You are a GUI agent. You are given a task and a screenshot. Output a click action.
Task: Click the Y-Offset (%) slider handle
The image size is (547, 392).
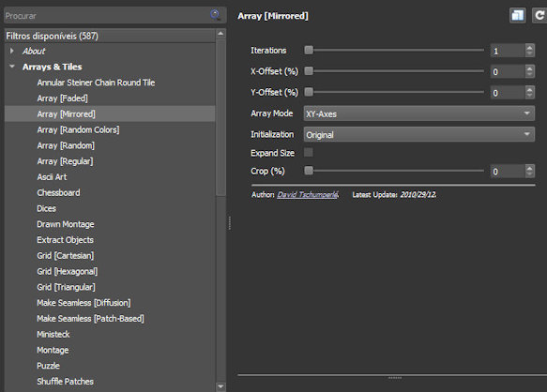click(x=309, y=92)
